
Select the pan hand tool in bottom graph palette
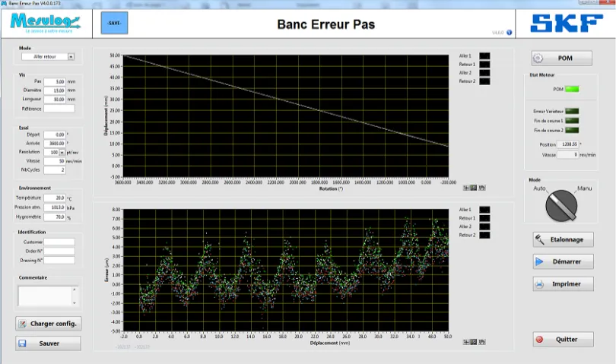click(482, 343)
